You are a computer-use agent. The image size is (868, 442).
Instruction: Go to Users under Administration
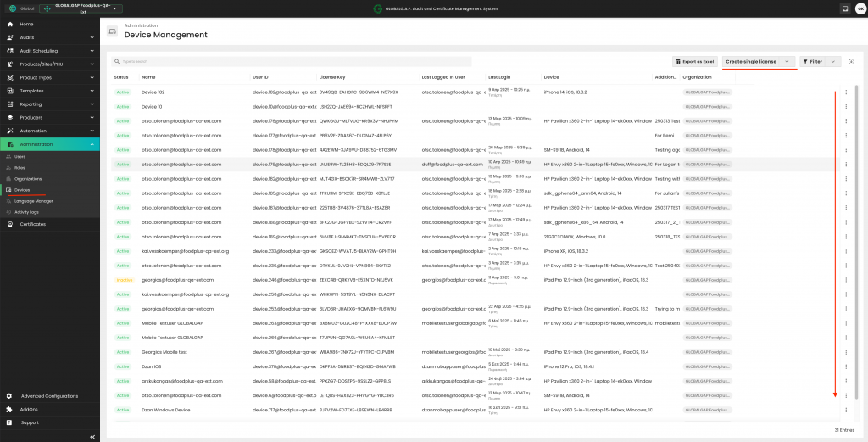point(19,157)
